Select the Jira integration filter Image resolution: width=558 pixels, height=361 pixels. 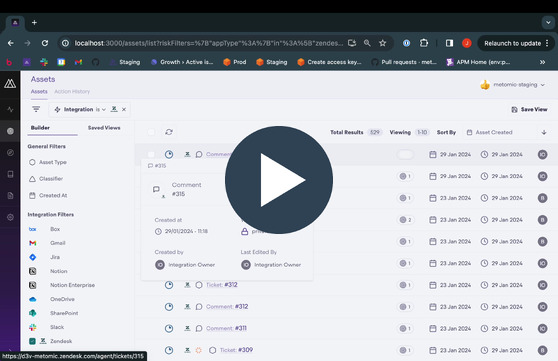click(44, 257)
